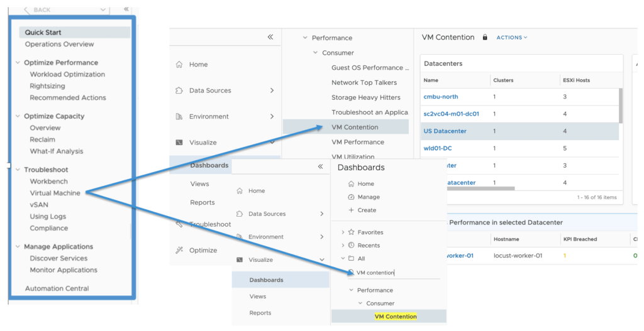Click the Recents clock icon
Screen dimensions: 644x331
(x=351, y=246)
